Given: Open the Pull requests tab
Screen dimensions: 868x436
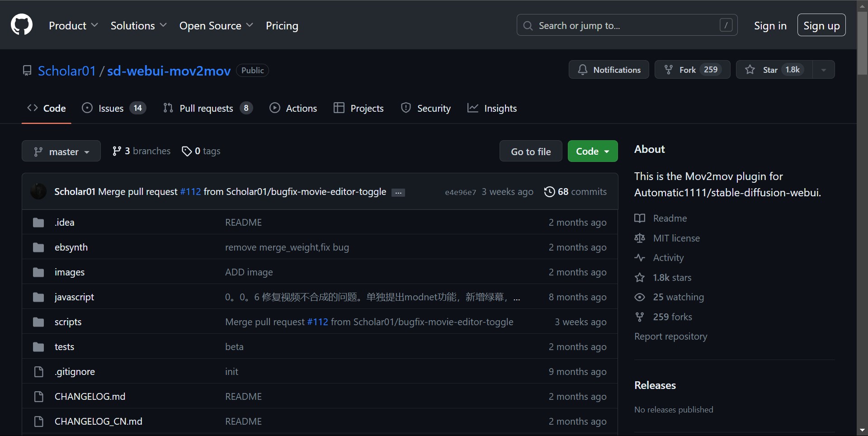Looking at the screenshot, I should [x=207, y=109].
